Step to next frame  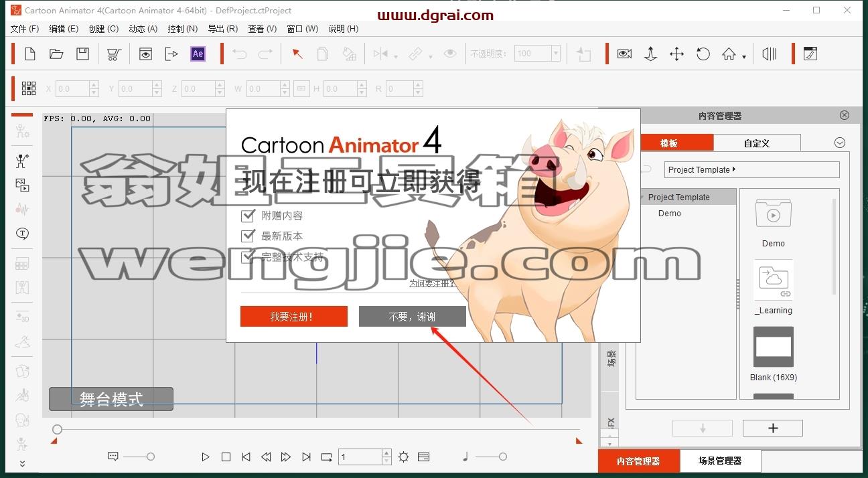[286, 457]
